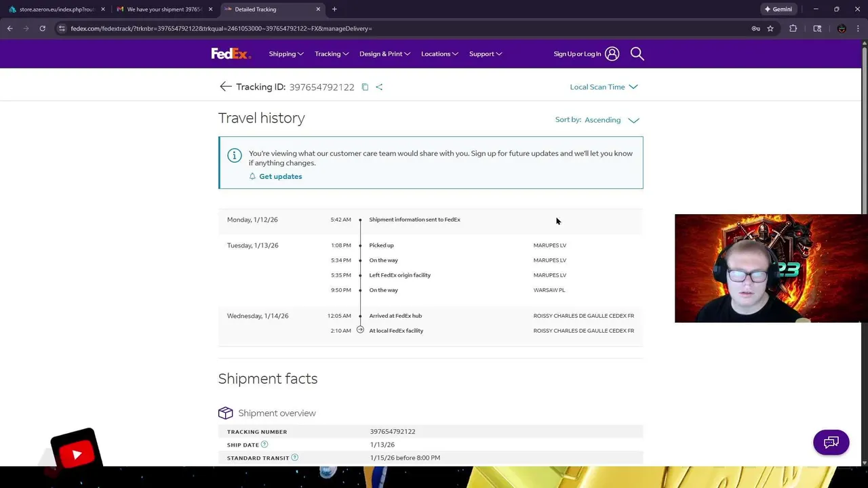Click the site info icon in address bar
This screenshot has width=868, height=488.
point(62,28)
